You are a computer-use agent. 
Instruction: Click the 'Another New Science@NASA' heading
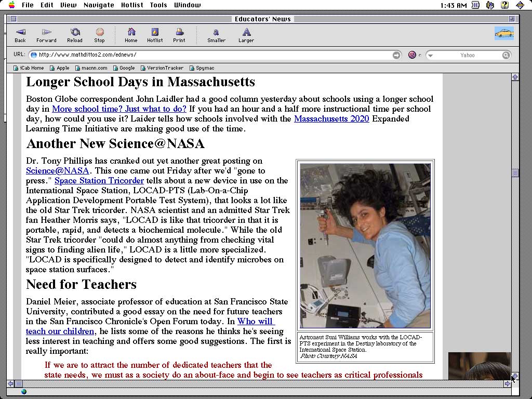pos(115,143)
